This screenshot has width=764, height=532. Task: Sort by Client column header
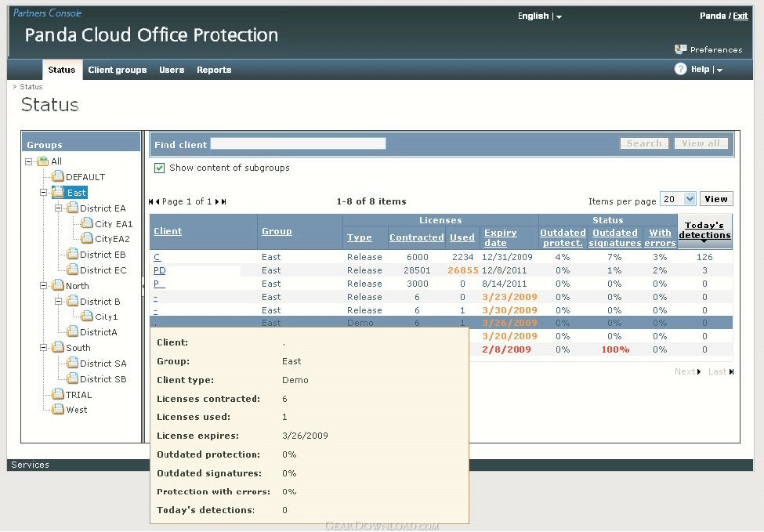[168, 231]
